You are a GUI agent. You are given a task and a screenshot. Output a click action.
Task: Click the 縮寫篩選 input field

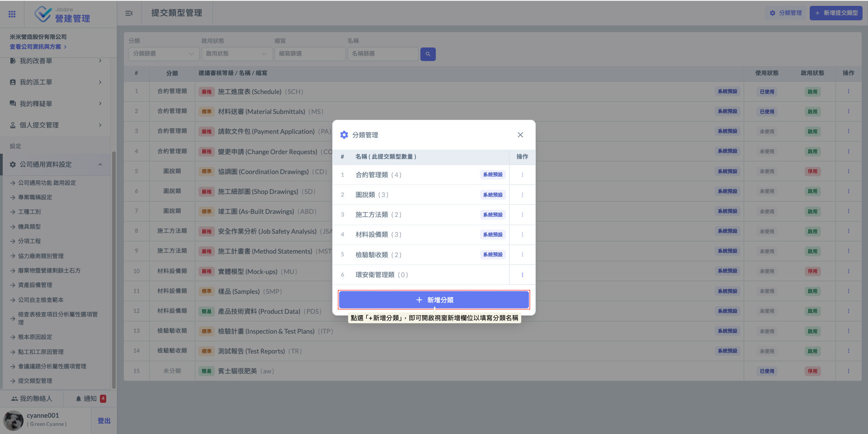click(x=310, y=54)
